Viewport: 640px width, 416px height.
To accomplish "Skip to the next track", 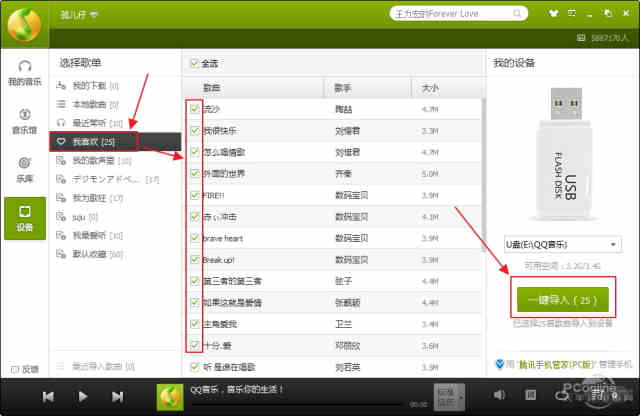I will [x=118, y=396].
